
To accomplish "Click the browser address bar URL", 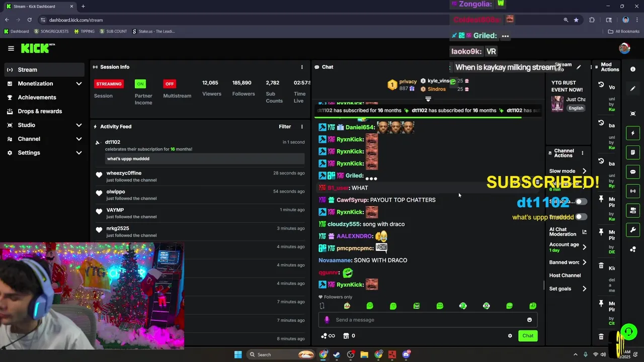I will (76, 20).
